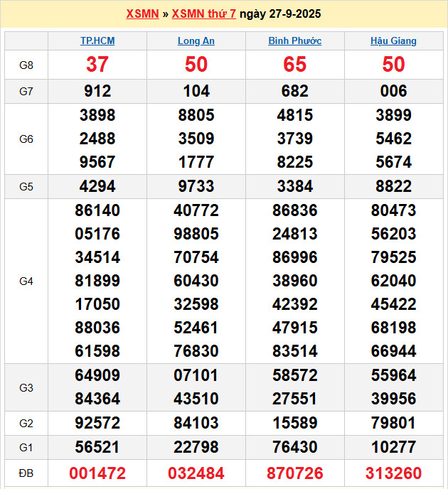Select G1 number 56521 for TP.HCM
Image resolution: width=448 pixels, height=489 pixels.
[97, 447]
